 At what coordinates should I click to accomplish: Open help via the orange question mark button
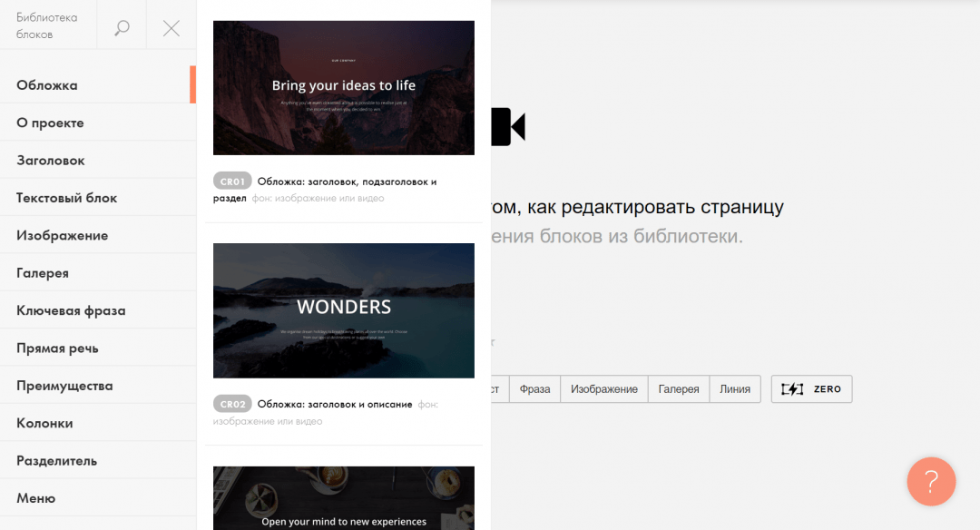[931, 481]
